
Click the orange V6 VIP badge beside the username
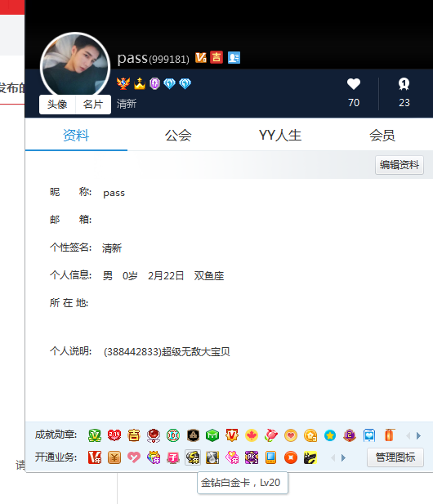201,57
